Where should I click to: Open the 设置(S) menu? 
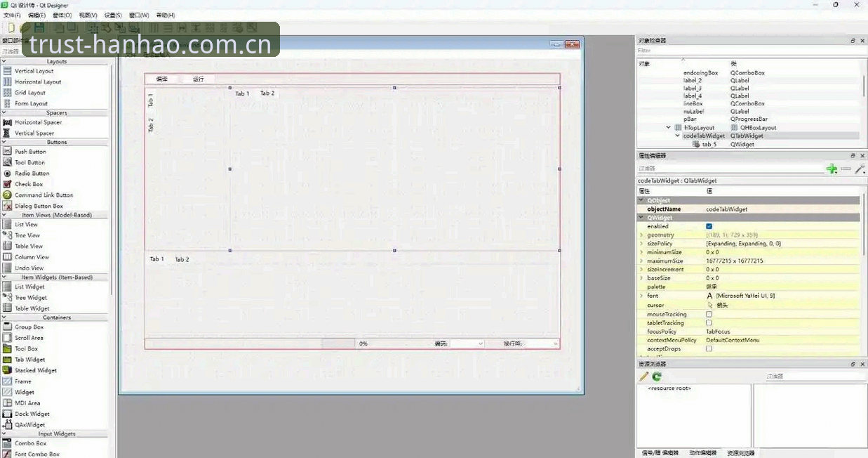pyautogui.click(x=113, y=15)
